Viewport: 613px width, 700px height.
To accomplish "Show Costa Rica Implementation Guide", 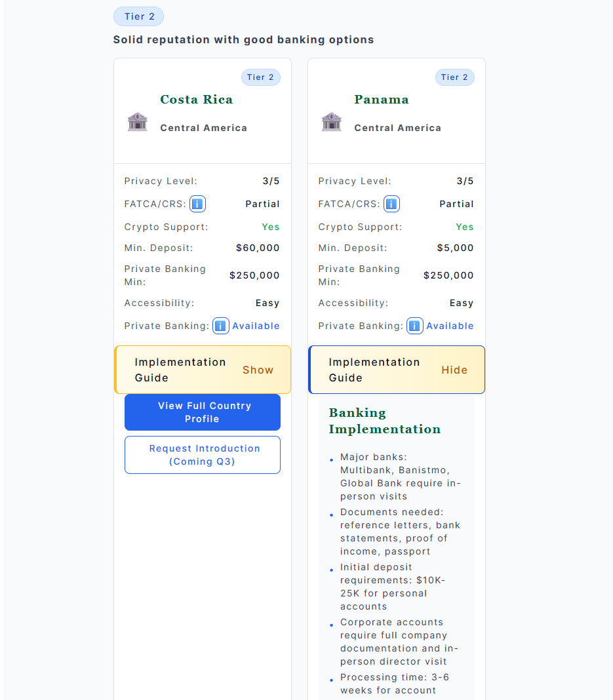I will point(258,370).
